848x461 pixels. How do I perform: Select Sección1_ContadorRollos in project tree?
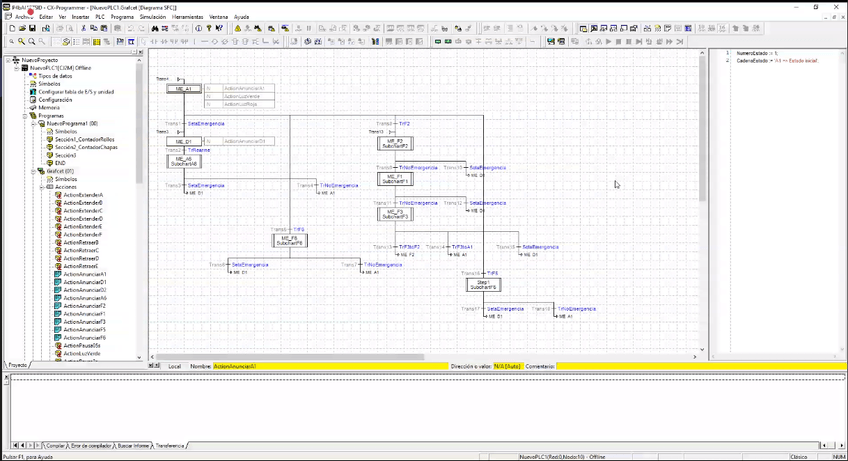(x=84, y=139)
